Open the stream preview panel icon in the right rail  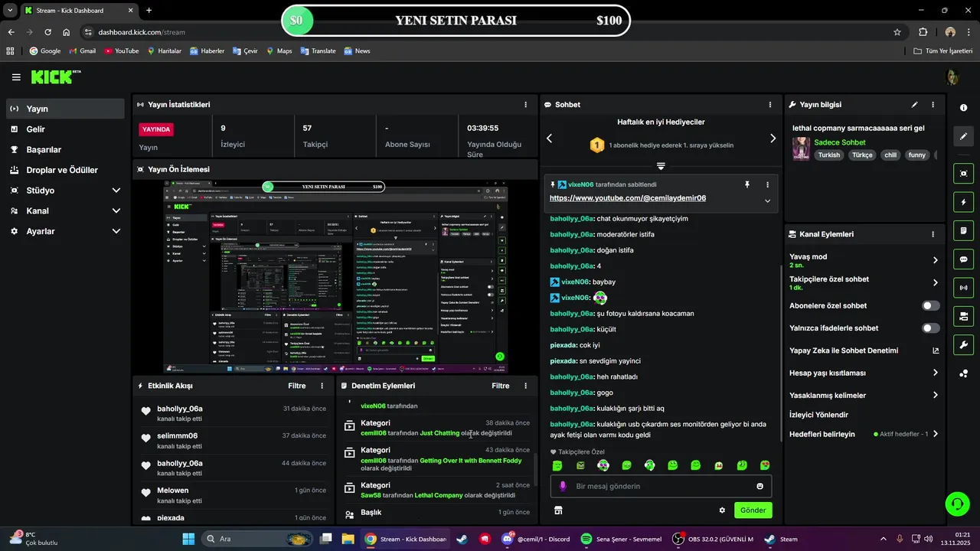click(x=963, y=173)
